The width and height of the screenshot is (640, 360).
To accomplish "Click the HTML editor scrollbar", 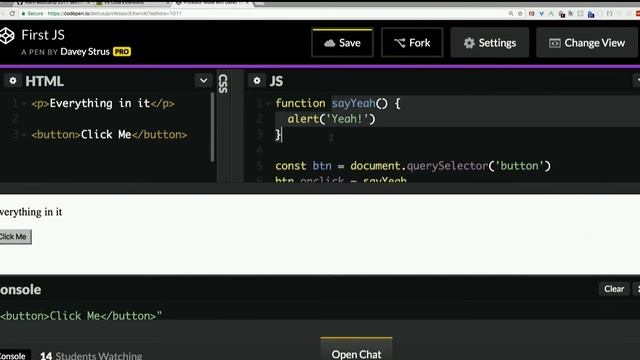I will [x=212, y=127].
